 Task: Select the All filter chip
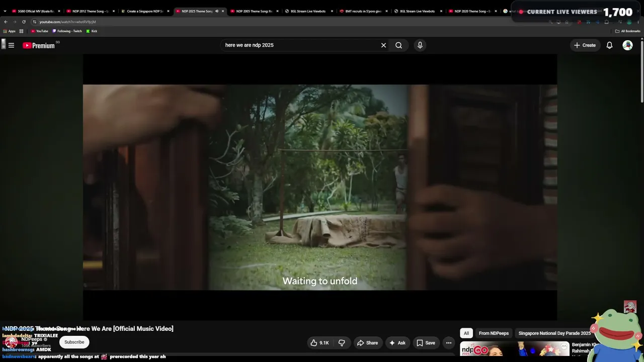pyautogui.click(x=466, y=333)
